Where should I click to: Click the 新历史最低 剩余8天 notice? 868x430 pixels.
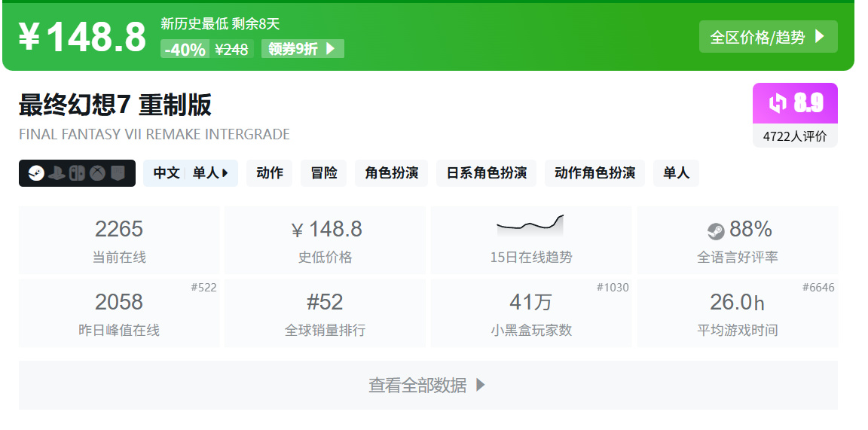(220, 24)
